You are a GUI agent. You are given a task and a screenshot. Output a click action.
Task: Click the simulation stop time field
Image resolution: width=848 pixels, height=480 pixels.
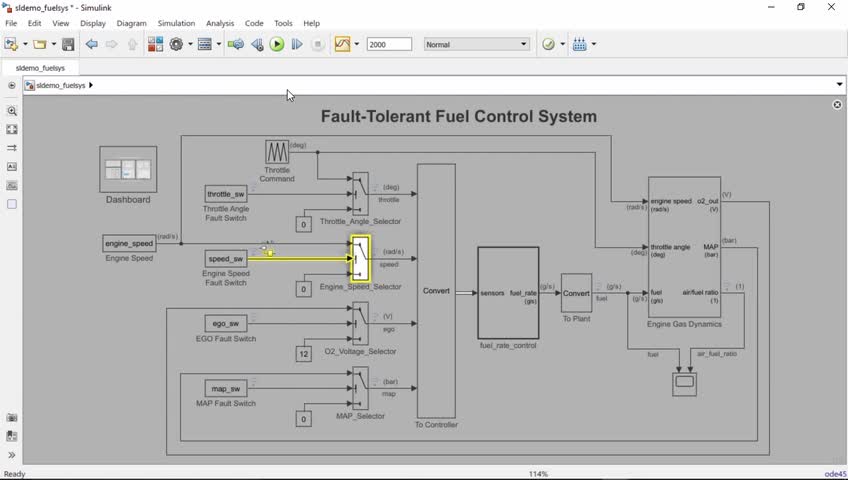click(x=389, y=44)
